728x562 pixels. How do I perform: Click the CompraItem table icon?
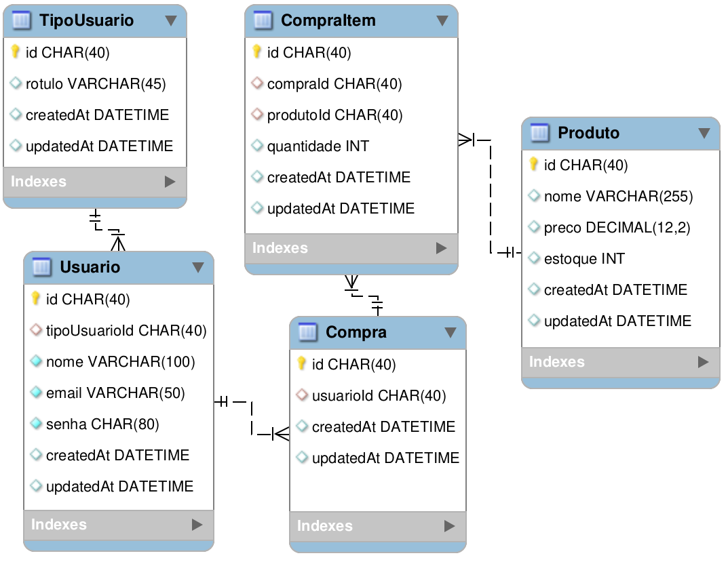[263, 20]
